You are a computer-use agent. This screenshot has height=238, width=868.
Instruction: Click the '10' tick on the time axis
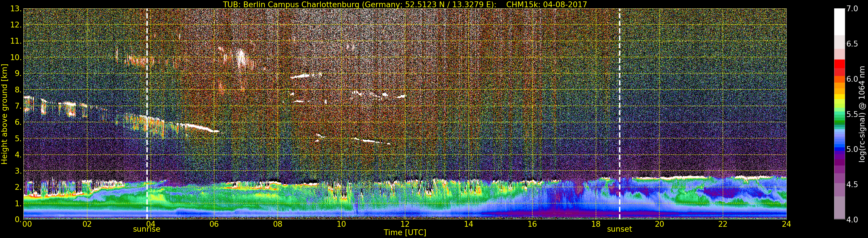(341, 224)
